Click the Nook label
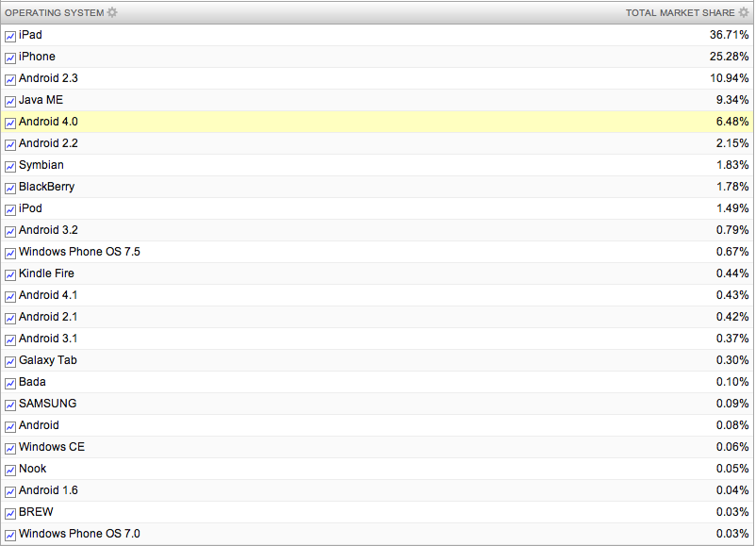Image resolution: width=756 pixels, height=546 pixels. [x=33, y=469]
